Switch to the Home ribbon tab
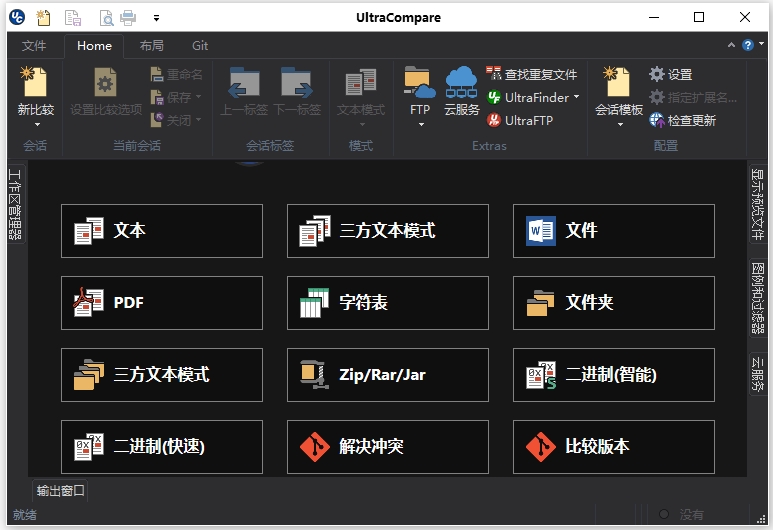Screen dimensions: 773x530 click(x=94, y=46)
